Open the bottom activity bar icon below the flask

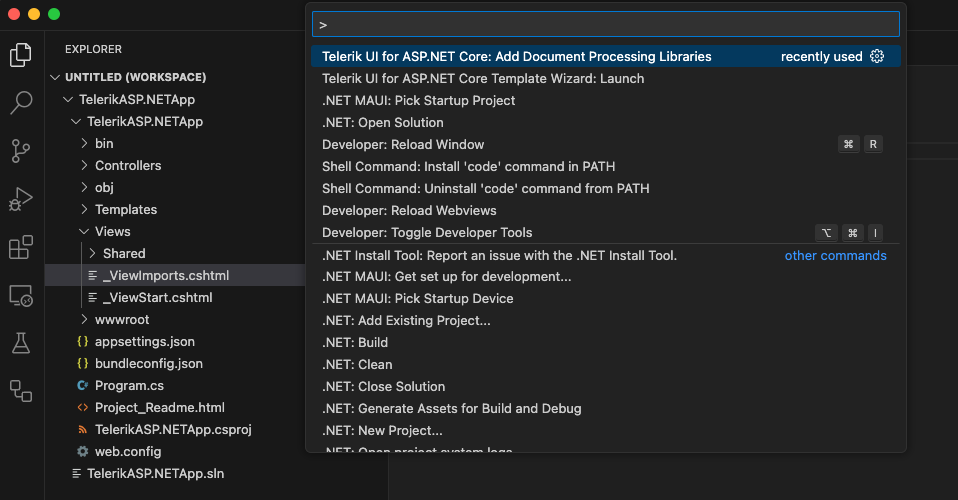click(21, 391)
